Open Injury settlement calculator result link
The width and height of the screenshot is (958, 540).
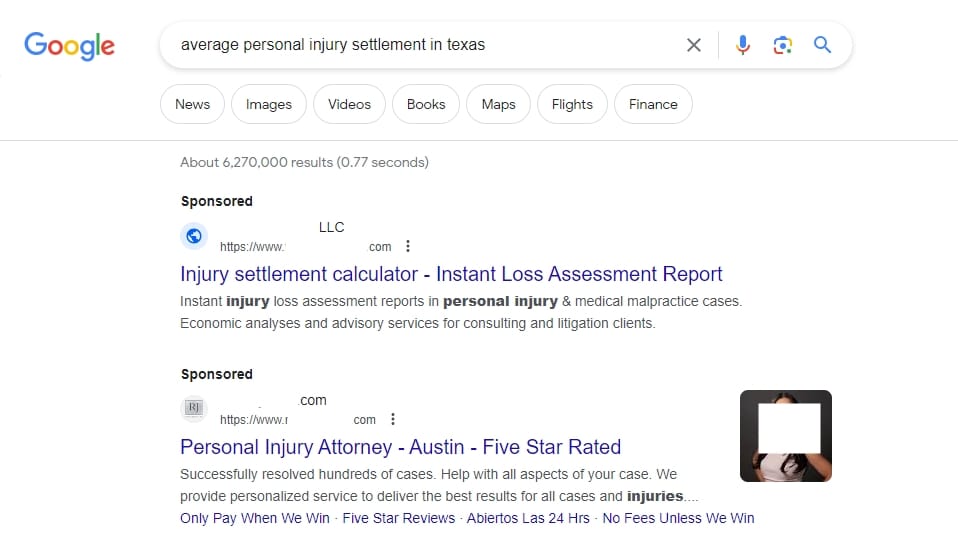pos(451,274)
